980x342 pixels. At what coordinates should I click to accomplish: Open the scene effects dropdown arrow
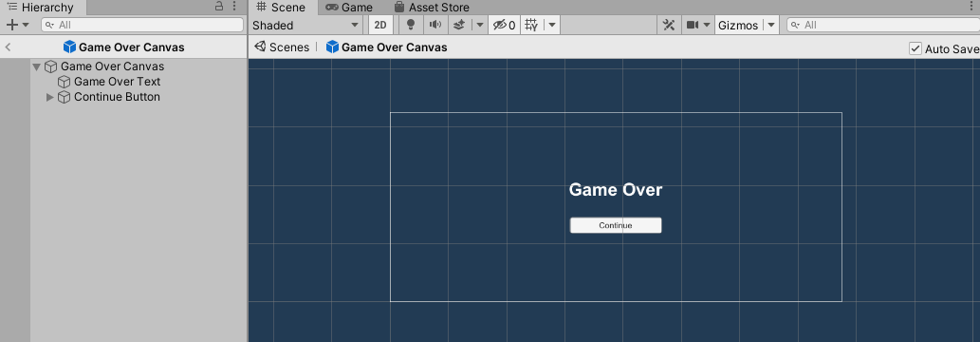pos(479,25)
